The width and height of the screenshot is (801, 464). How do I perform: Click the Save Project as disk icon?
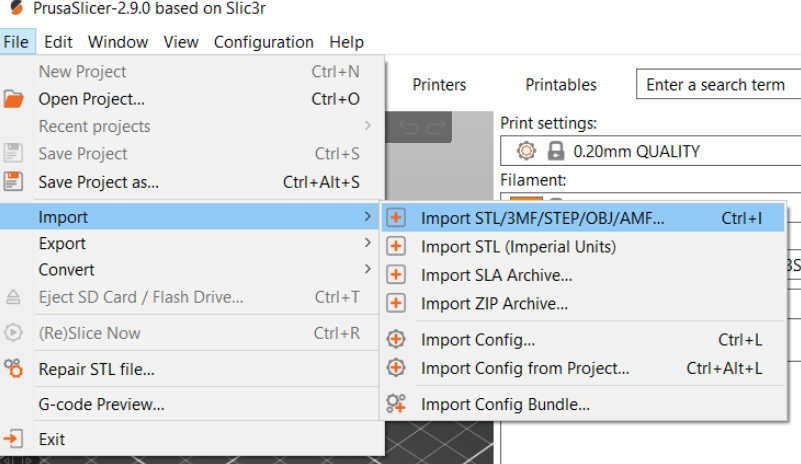click(x=13, y=181)
